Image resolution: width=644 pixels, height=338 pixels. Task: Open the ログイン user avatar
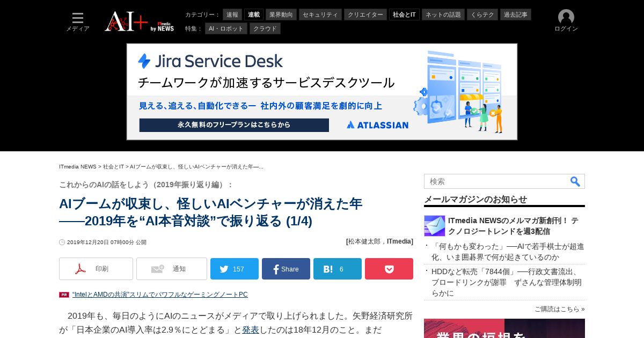[x=566, y=21]
